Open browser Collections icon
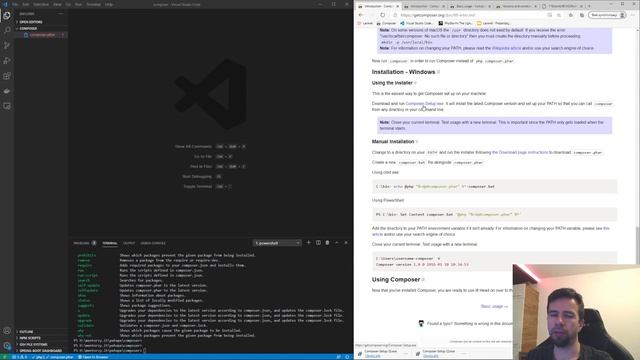Image resolution: width=640 pixels, height=360 pixels. 582,15
